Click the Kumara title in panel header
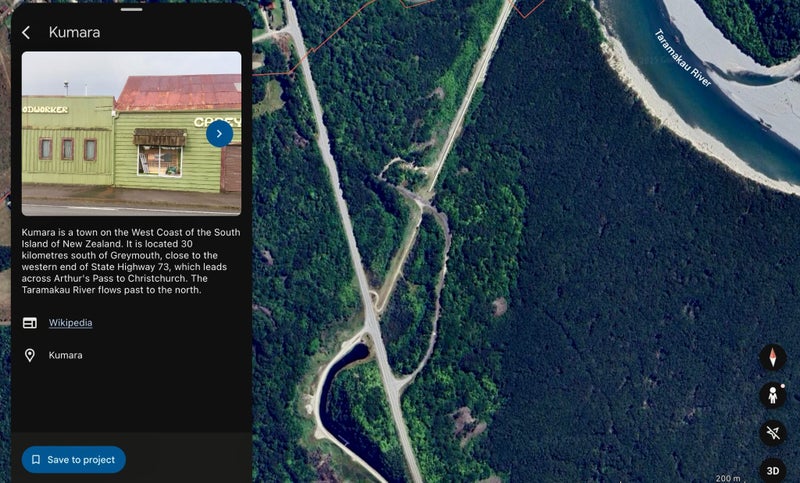Viewport: 800px width, 483px height. coord(74,33)
